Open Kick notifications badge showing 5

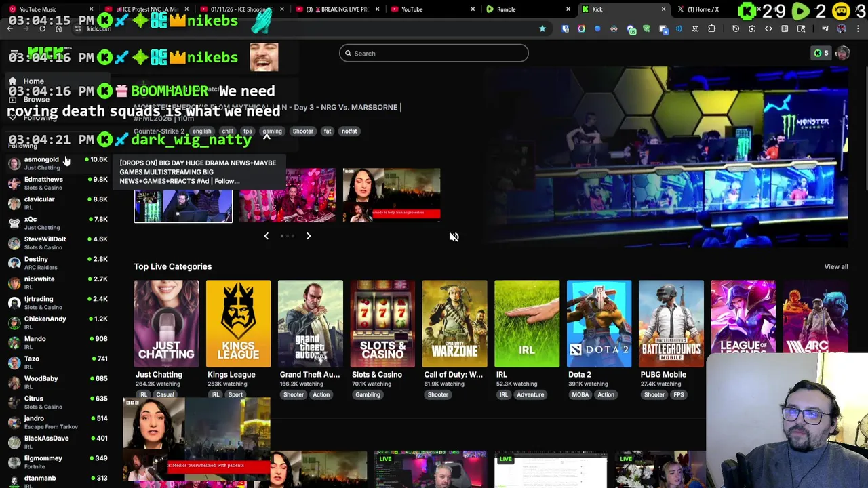821,53
